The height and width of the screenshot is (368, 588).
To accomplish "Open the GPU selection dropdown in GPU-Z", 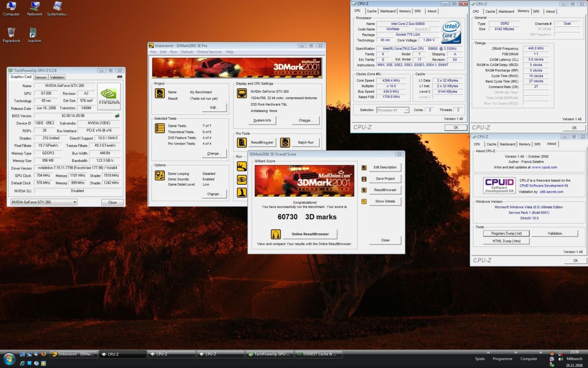I will 44,202.
